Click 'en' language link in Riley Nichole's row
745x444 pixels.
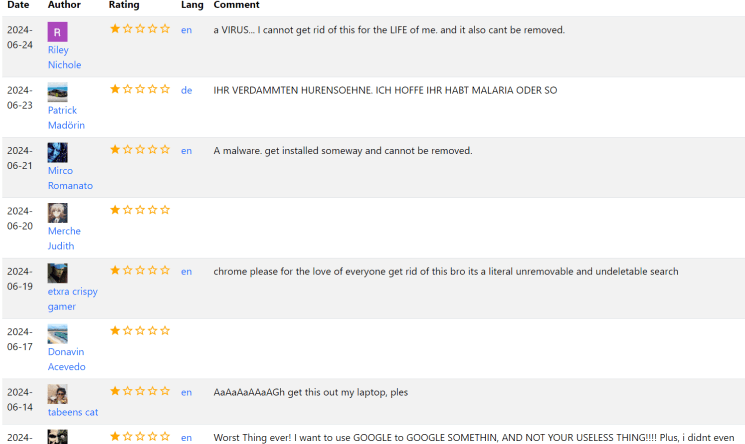tap(186, 30)
